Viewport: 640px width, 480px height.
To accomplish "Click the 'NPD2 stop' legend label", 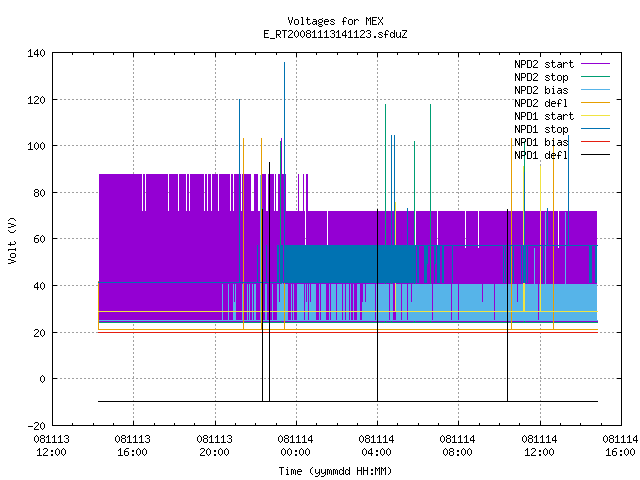I will 541,77.
